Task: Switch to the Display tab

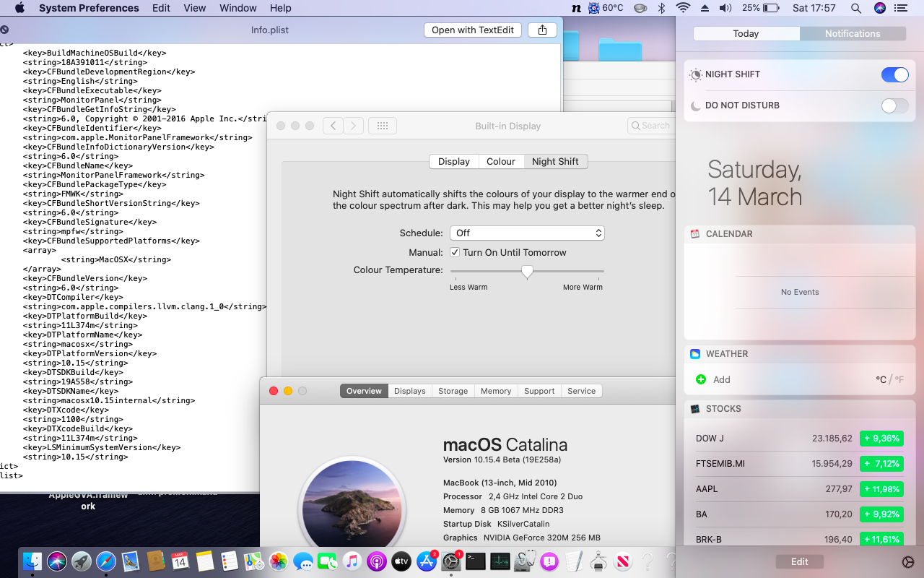Action: click(x=454, y=161)
